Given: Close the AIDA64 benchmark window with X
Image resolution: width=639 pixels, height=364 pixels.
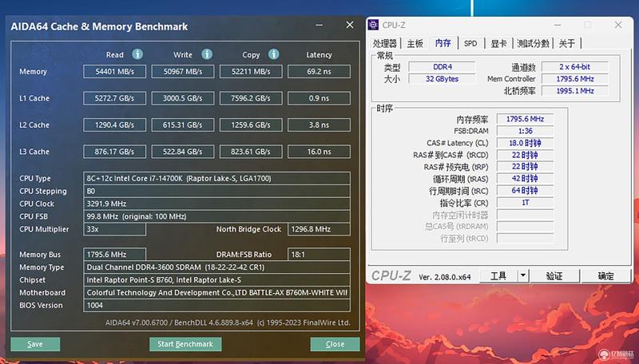Looking at the screenshot, I should click(350, 25).
